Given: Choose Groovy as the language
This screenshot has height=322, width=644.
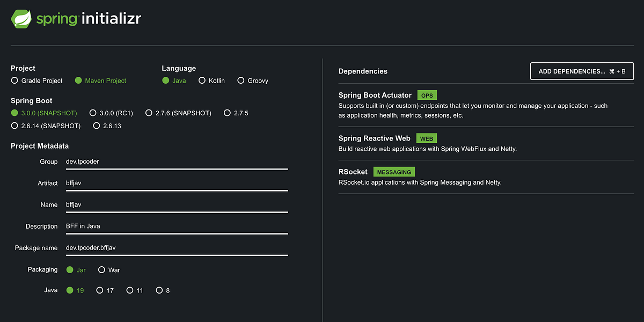Looking at the screenshot, I should tap(240, 80).
